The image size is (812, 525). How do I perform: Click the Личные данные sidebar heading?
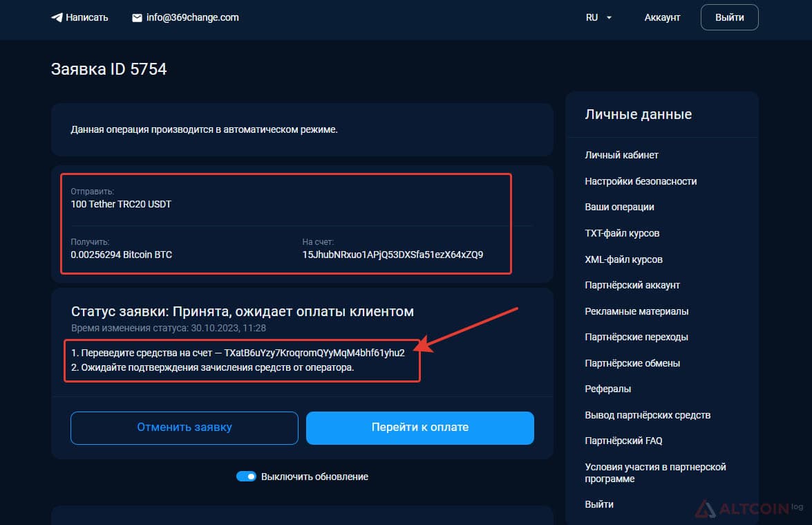coord(638,114)
